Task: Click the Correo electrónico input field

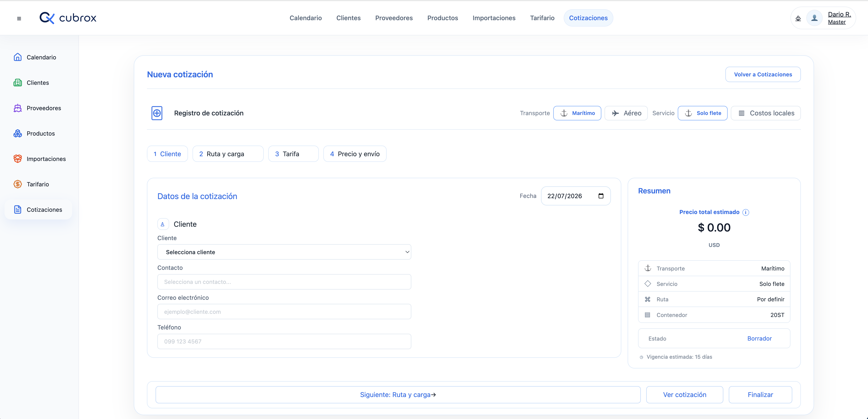Action: coord(284,312)
